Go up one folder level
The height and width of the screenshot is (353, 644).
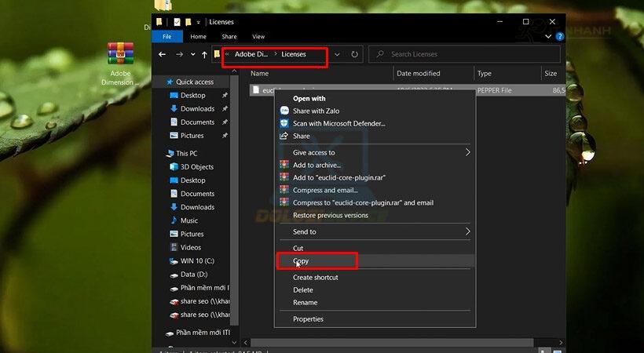204,54
